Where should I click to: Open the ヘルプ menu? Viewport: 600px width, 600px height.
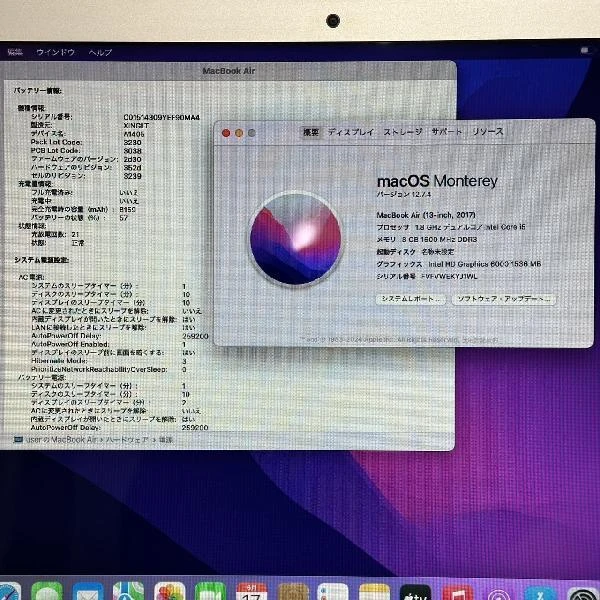tap(100, 52)
